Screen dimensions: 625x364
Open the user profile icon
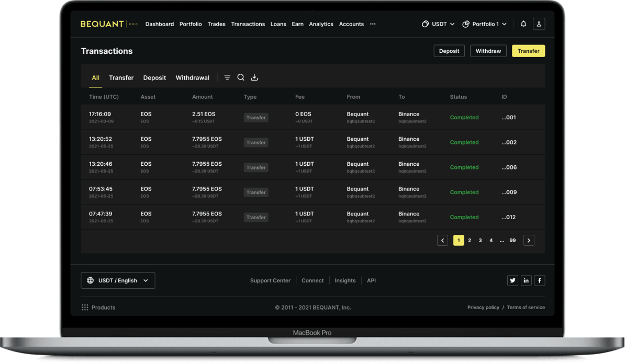coord(539,24)
